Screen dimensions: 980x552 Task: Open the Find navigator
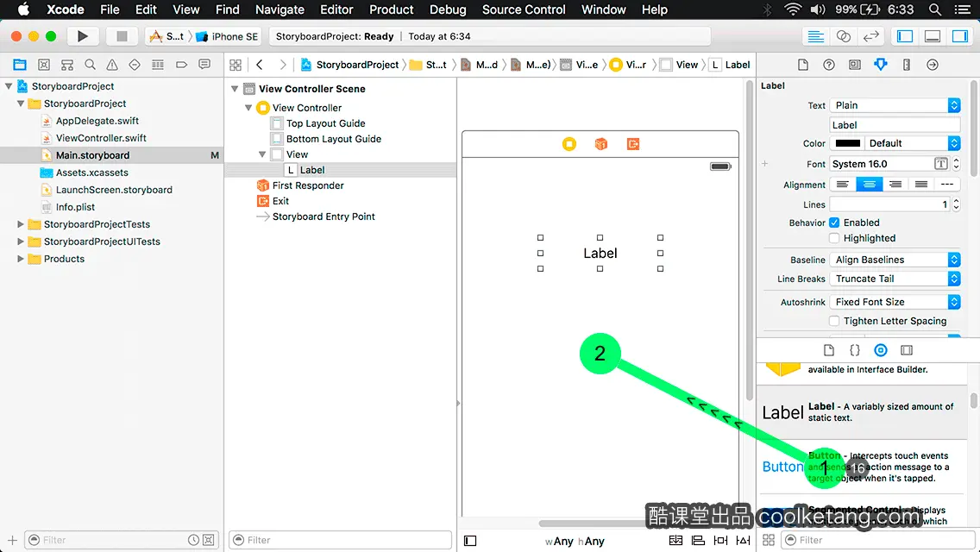(90, 65)
